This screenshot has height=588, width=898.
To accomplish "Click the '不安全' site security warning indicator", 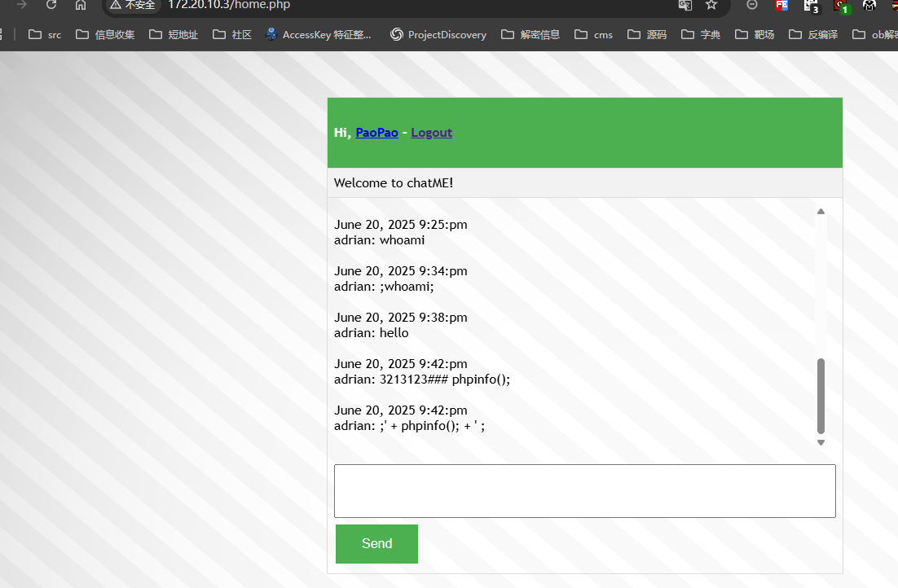I will [132, 5].
